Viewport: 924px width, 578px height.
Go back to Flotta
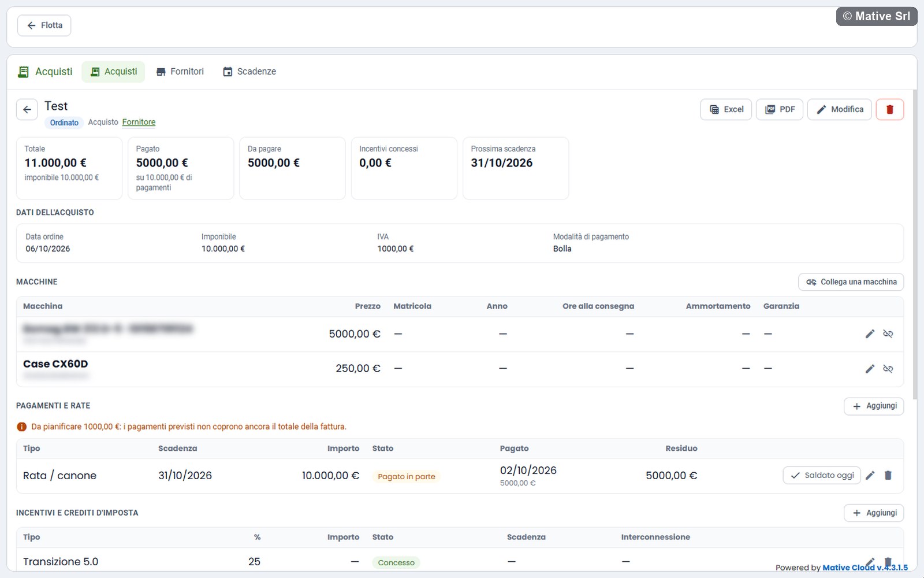[x=44, y=25]
